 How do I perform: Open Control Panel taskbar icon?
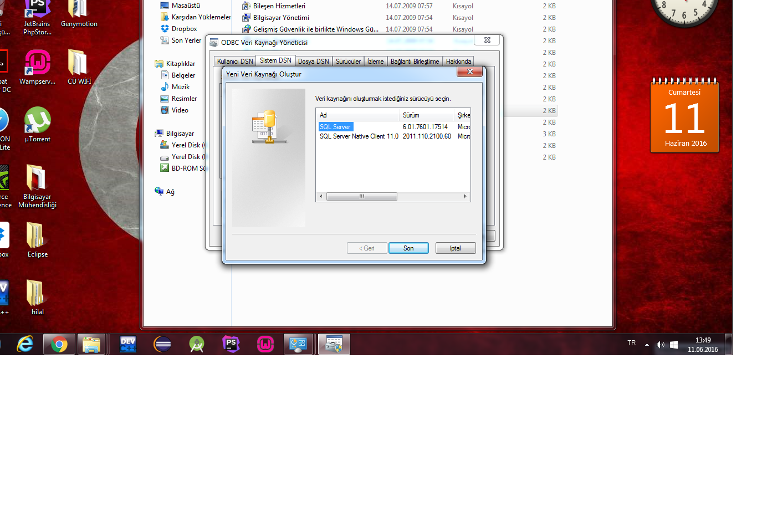(299, 344)
